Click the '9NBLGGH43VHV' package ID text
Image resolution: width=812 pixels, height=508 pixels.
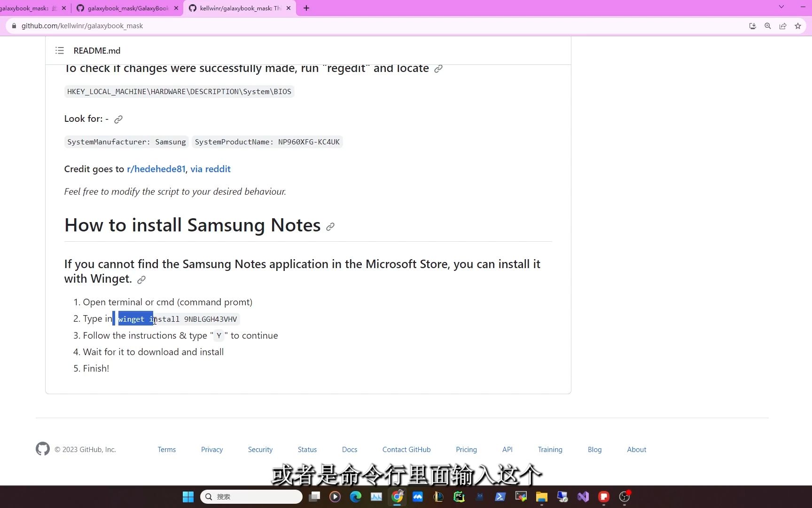[x=211, y=319]
